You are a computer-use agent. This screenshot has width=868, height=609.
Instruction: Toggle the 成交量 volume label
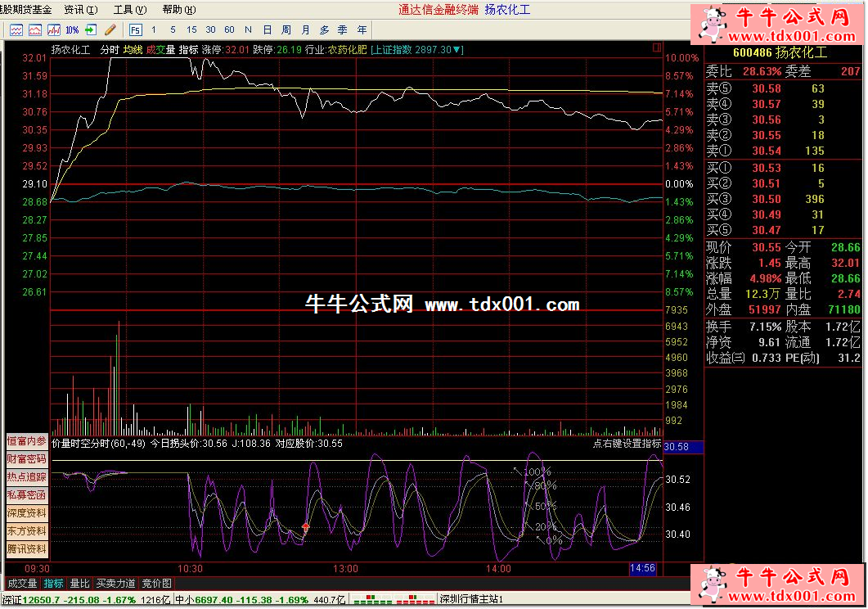point(160,50)
